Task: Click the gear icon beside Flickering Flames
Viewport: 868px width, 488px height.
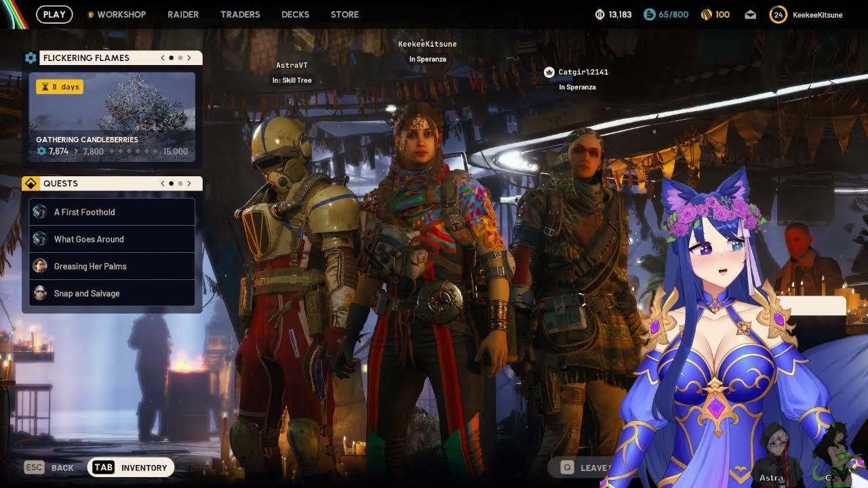Action: pos(31,58)
